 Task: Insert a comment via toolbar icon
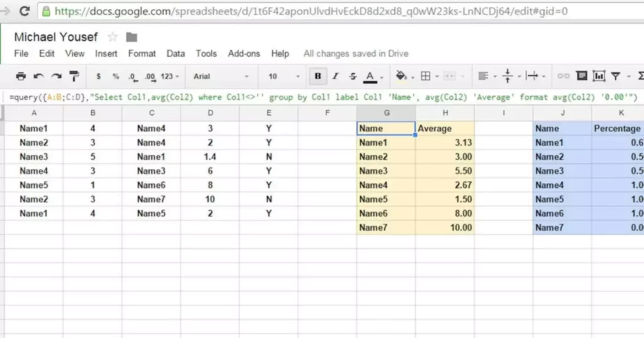581,76
